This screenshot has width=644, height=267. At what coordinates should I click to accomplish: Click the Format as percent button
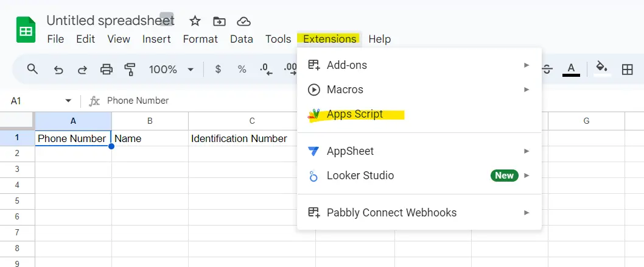click(x=242, y=69)
